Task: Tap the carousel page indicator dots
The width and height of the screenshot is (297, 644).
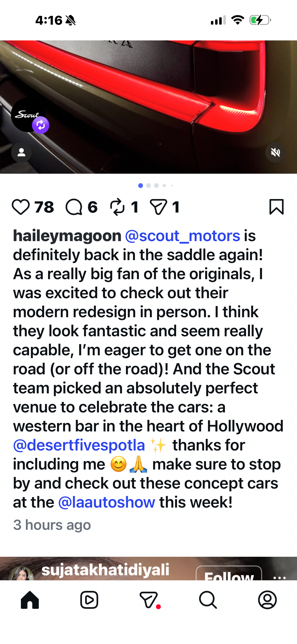Action: [x=155, y=186]
